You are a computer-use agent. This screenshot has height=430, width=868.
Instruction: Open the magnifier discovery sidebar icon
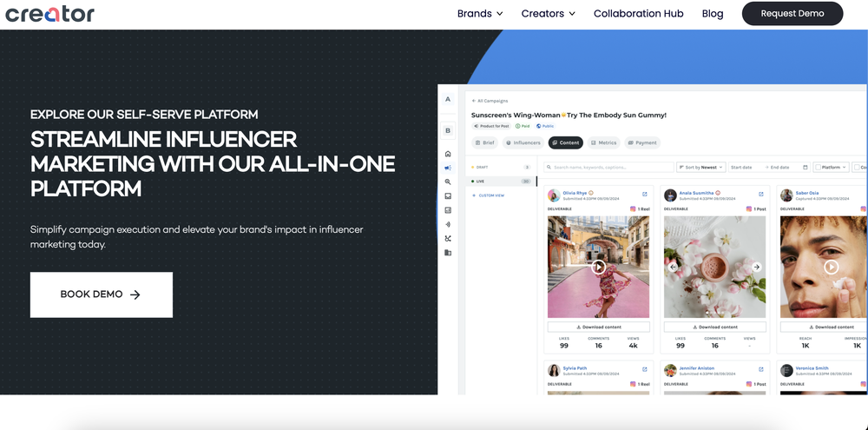pos(448,182)
